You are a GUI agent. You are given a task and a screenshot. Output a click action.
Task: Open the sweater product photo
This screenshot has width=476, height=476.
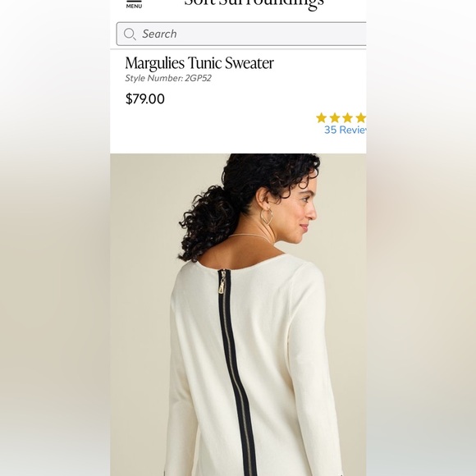click(238, 314)
